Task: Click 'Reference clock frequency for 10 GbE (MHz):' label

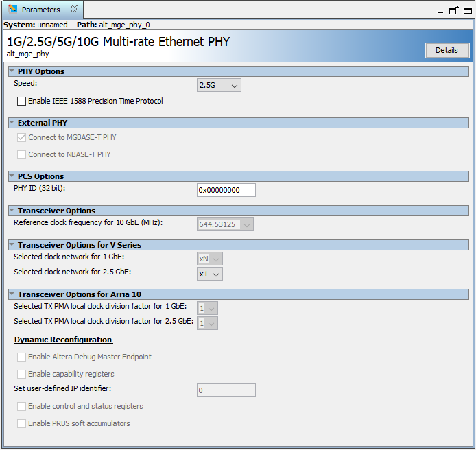Action: coord(88,222)
